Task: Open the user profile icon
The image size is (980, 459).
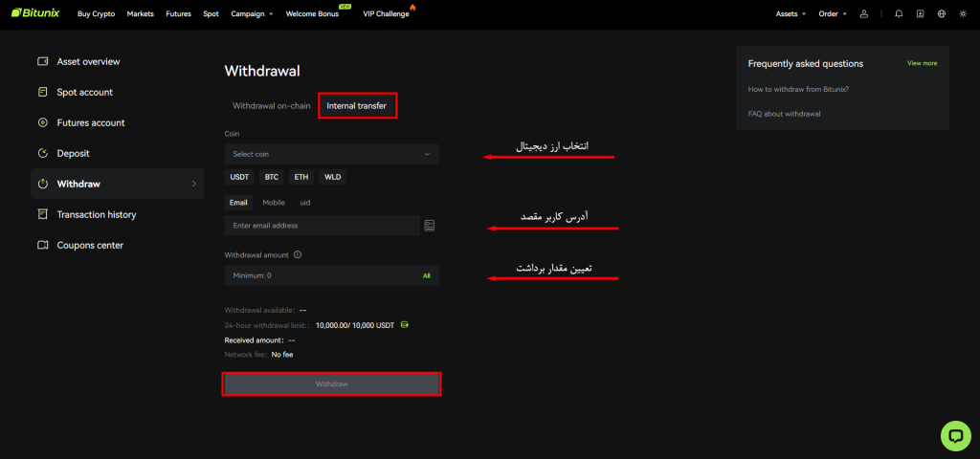Action: coord(864,13)
